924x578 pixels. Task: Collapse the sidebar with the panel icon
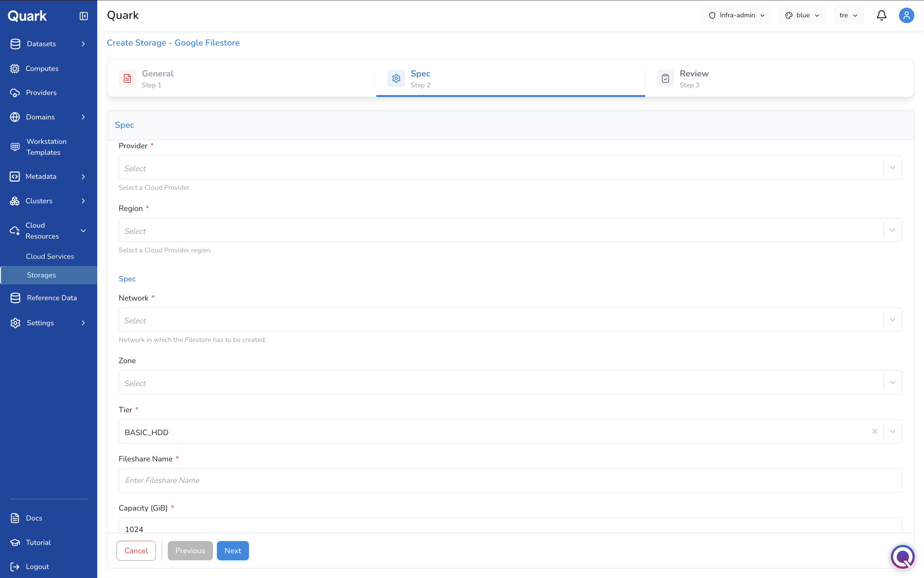(84, 16)
